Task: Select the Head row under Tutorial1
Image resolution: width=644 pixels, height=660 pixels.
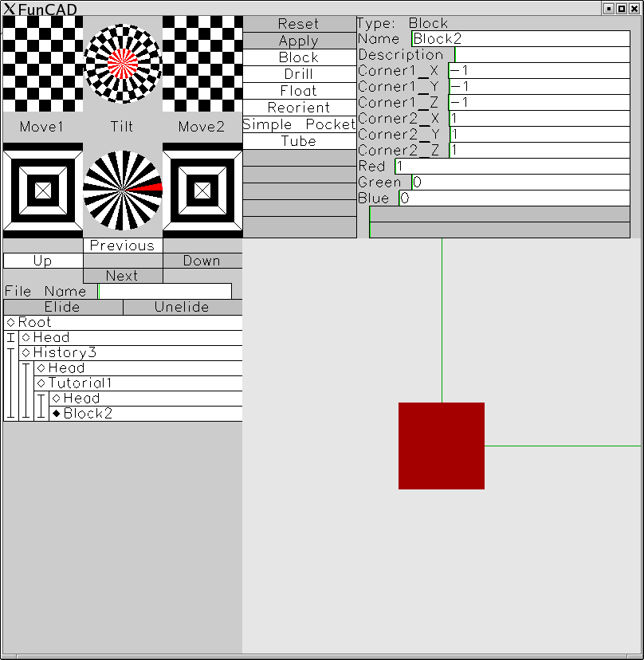Action: point(146,399)
